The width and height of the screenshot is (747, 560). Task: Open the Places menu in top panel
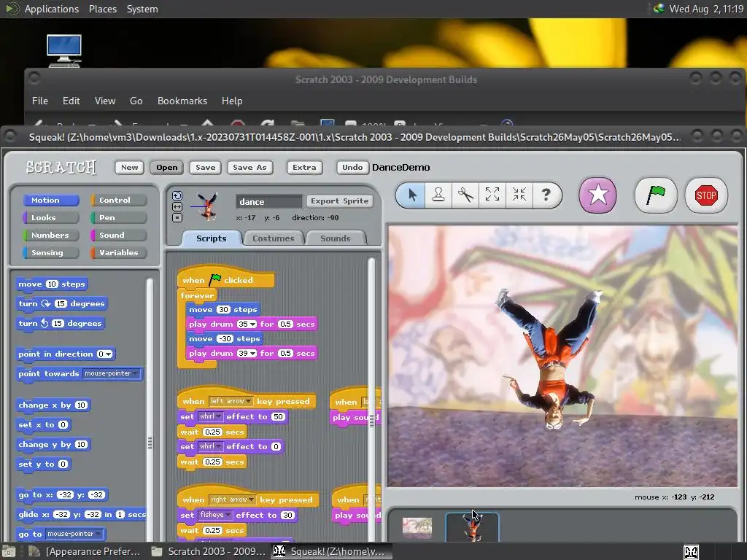click(102, 9)
